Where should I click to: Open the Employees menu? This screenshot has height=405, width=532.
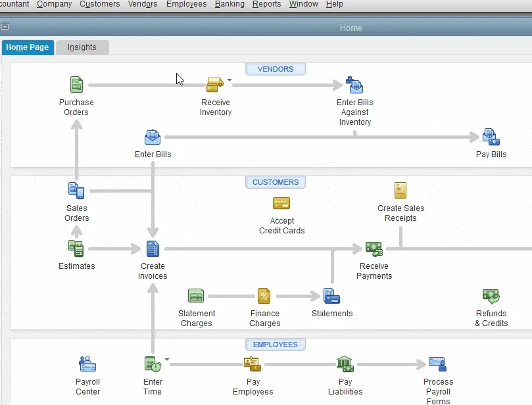186,4
